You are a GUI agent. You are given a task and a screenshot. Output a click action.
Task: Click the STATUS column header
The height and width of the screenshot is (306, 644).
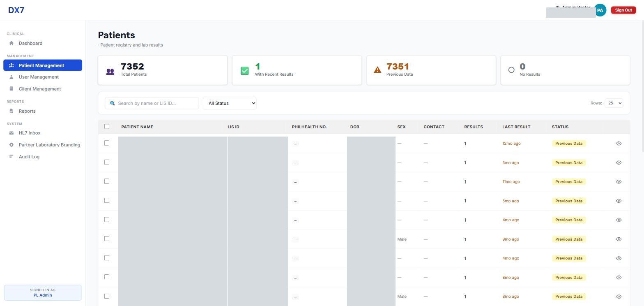tap(560, 127)
